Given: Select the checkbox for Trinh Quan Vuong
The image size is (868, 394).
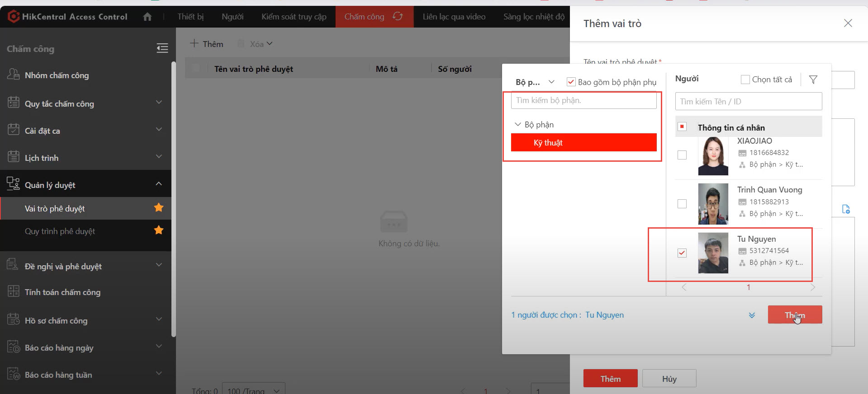Looking at the screenshot, I should pyautogui.click(x=682, y=204).
